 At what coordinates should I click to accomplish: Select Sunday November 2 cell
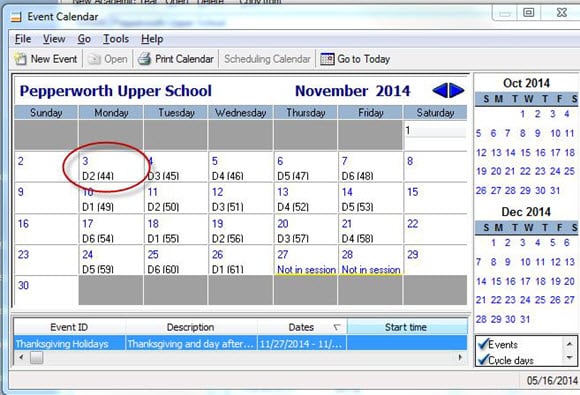click(46, 167)
